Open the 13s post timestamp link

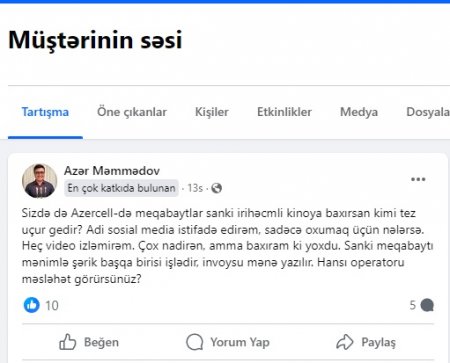point(195,188)
